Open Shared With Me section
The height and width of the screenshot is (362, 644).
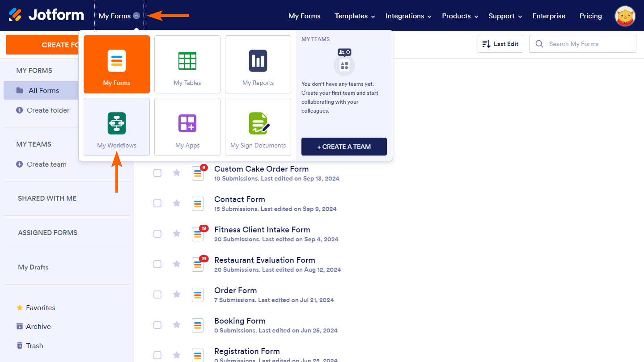47,198
